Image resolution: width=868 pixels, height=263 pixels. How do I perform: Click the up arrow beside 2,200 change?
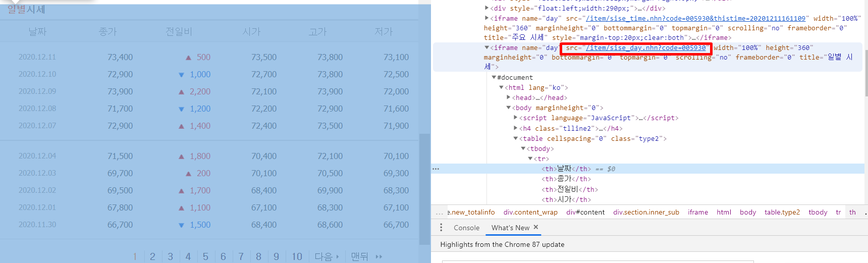[181, 92]
